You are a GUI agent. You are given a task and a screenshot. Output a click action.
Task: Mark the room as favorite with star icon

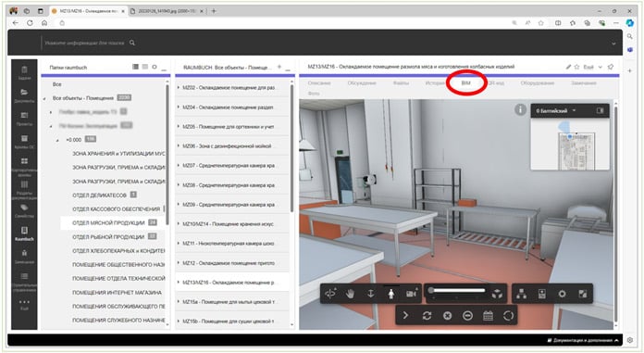(x=576, y=67)
